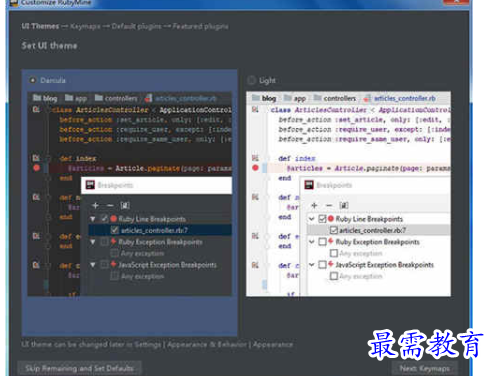
Task: Toggle articles_controller.rb:7 checkbox in Light preview
Action: pos(333,230)
